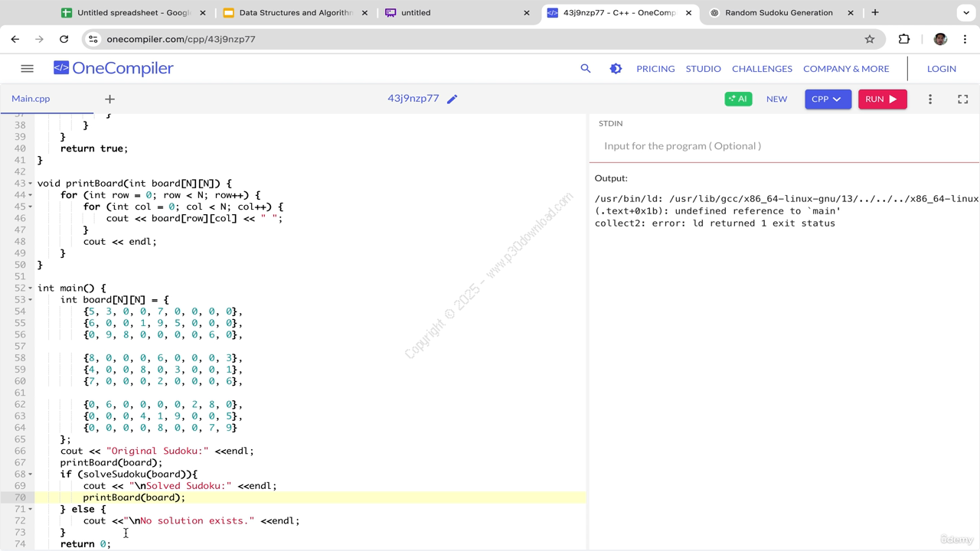Click the 43j9nzp77 snippet title

coord(413,99)
